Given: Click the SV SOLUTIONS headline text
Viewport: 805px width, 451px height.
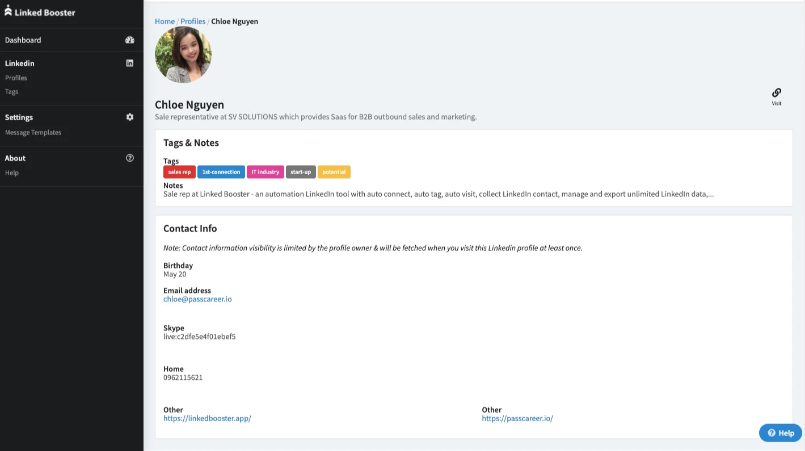Looking at the screenshot, I should (x=316, y=117).
